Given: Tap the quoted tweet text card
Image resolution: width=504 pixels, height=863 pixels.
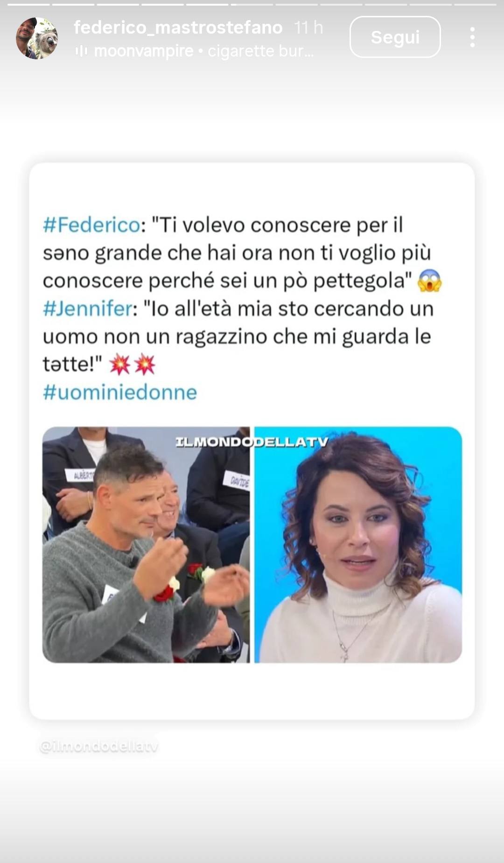Looking at the screenshot, I should tap(252, 441).
